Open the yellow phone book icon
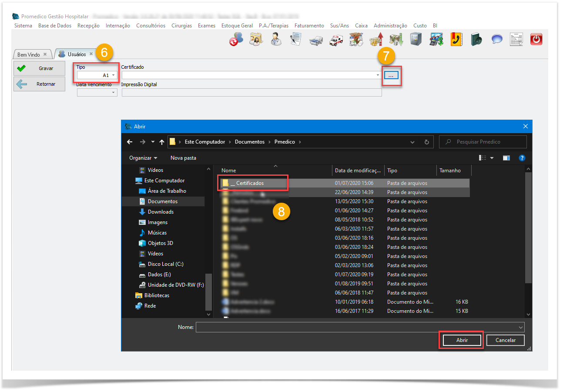 pyautogui.click(x=456, y=40)
